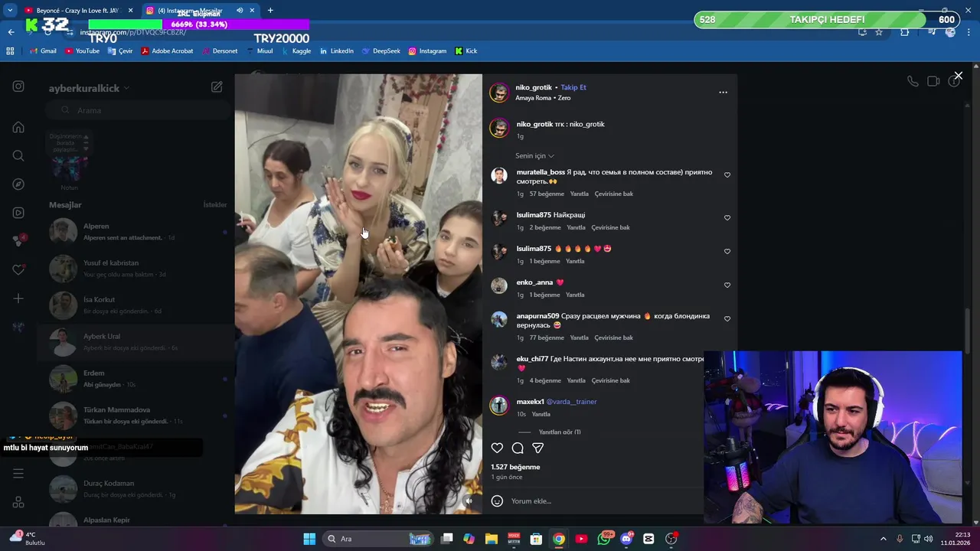This screenshot has height=551, width=980.
Task: Open Instagram home icon in sidebar
Action: (x=18, y=127)
